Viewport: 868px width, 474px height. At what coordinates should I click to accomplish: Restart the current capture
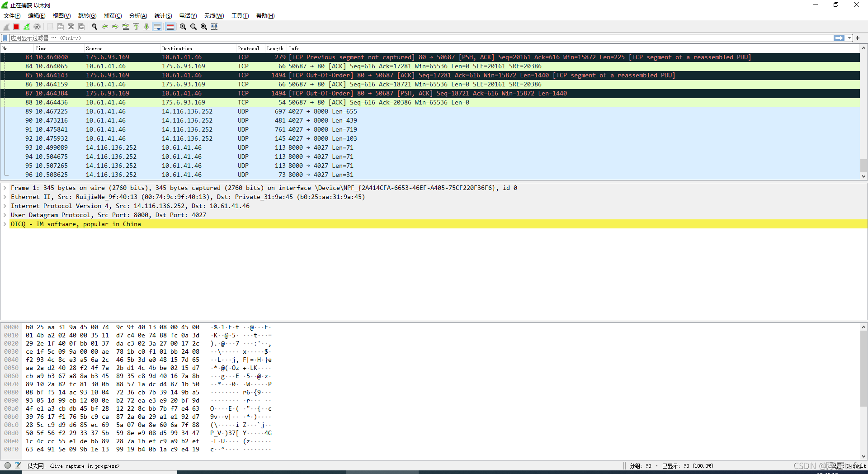coord(27,27)
